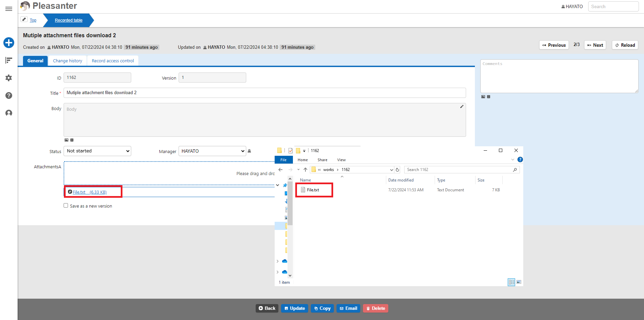Screen dimensions: 644x320
Task: Click the Explorer help icon
Action: 520,159
